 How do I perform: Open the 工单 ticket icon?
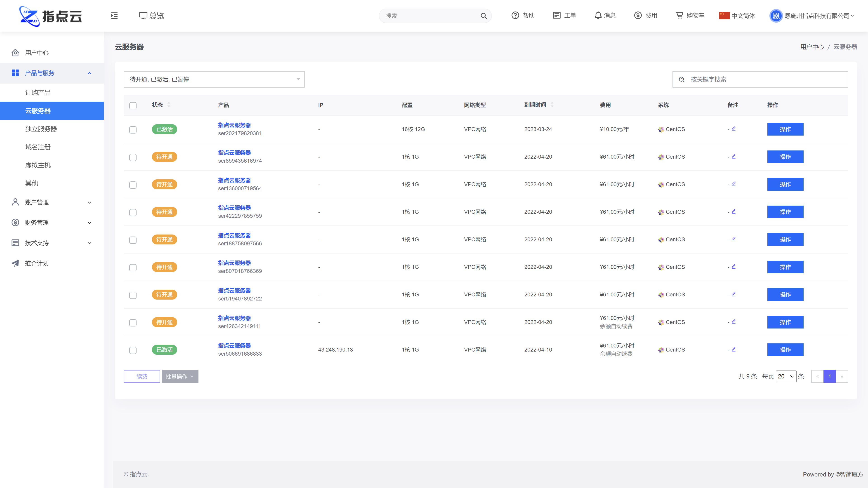coord(557,16)
